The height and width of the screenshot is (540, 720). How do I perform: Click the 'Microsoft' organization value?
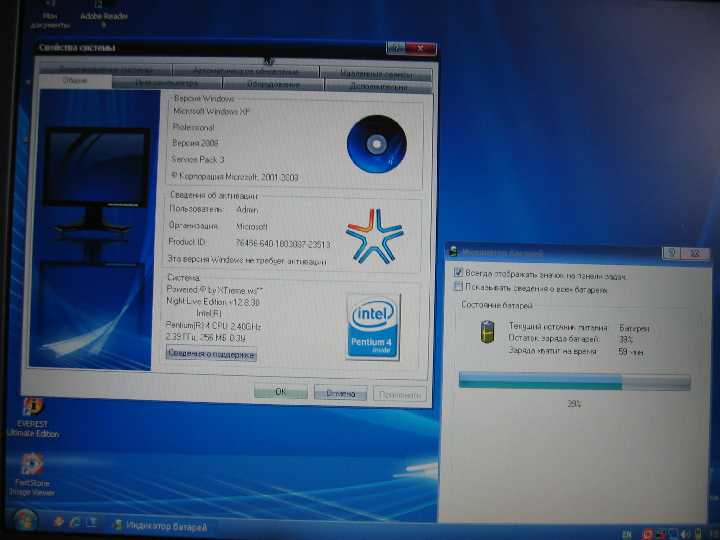[251, 226]
